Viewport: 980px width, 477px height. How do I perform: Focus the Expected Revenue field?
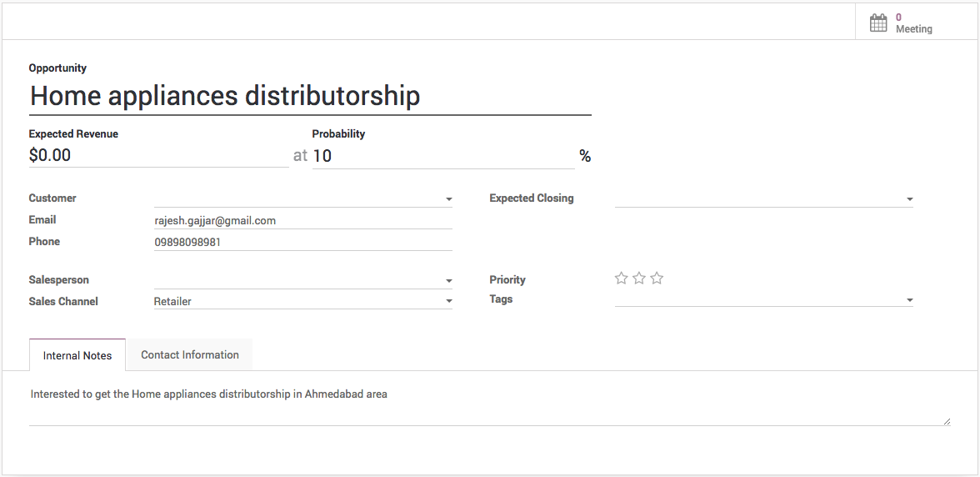point(158,156)
